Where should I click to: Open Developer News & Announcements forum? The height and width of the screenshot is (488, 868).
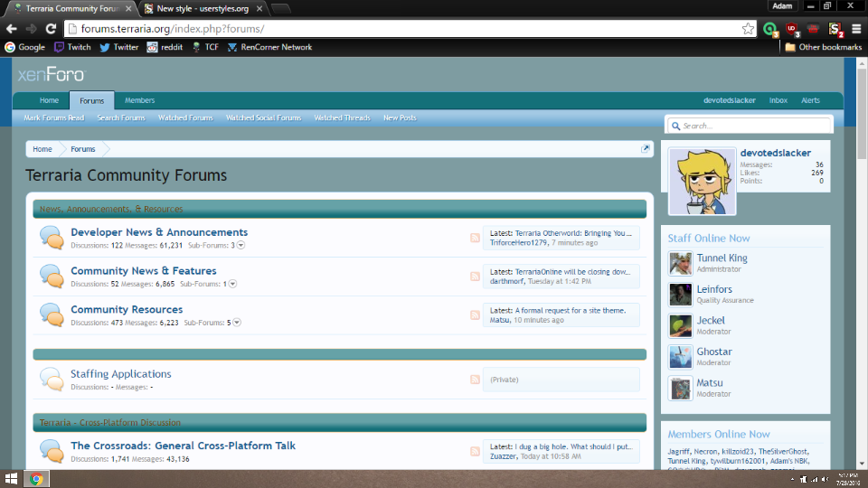(159, 232)
